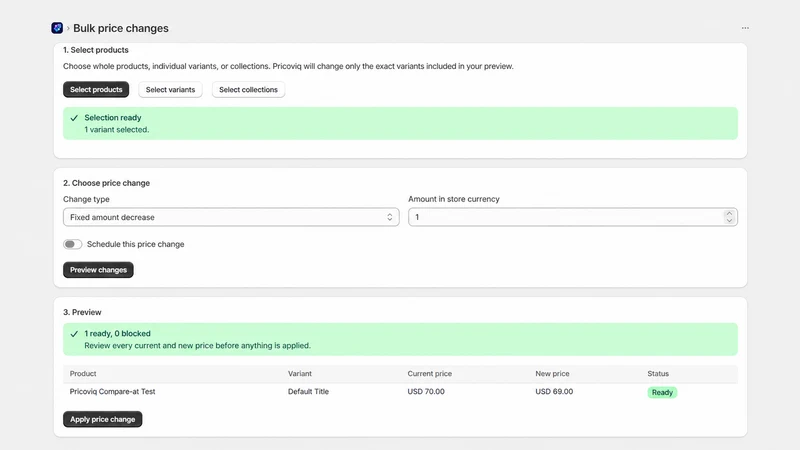Image resolution: width=800 pixels, height=450 pixels.
Task: Click the Preview changes button
Action: click(98, 270)
